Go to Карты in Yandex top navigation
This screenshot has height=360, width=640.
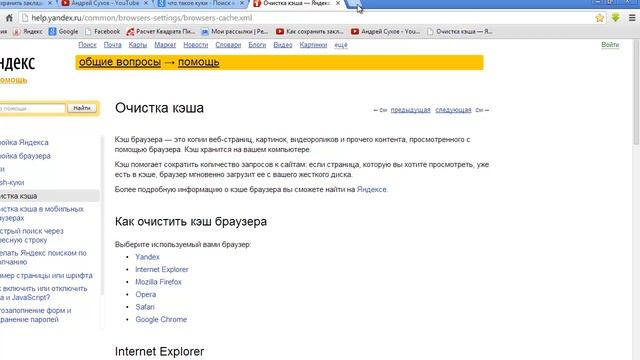(138, 45)
